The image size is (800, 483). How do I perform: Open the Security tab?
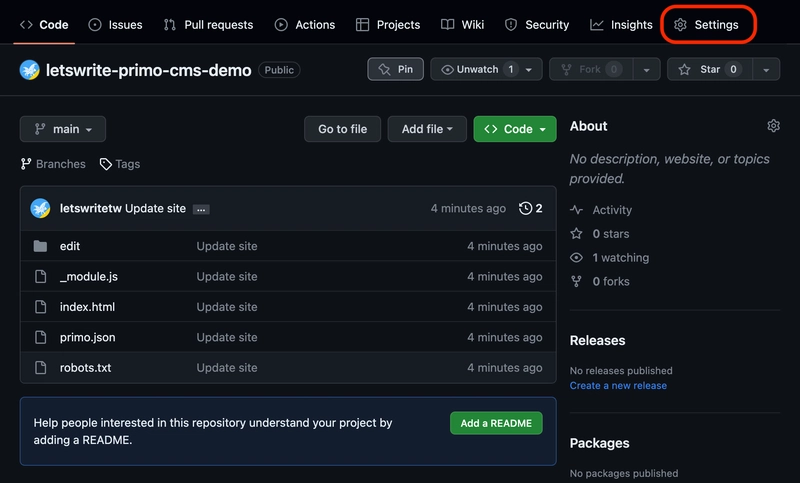tap(537, 24)
